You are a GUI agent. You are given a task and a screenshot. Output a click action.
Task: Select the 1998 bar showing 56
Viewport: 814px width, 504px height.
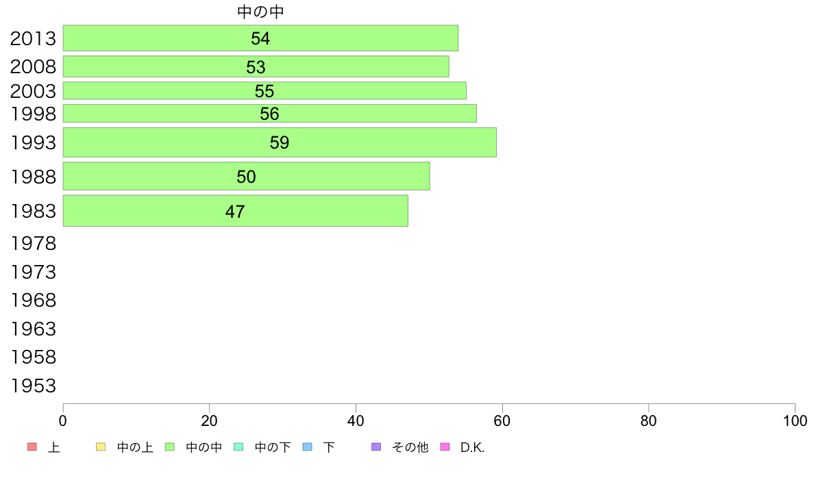coord(270,113)
